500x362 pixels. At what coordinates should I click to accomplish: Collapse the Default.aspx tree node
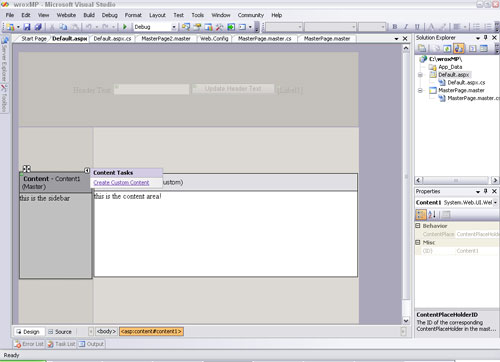(x=420, y=75)
